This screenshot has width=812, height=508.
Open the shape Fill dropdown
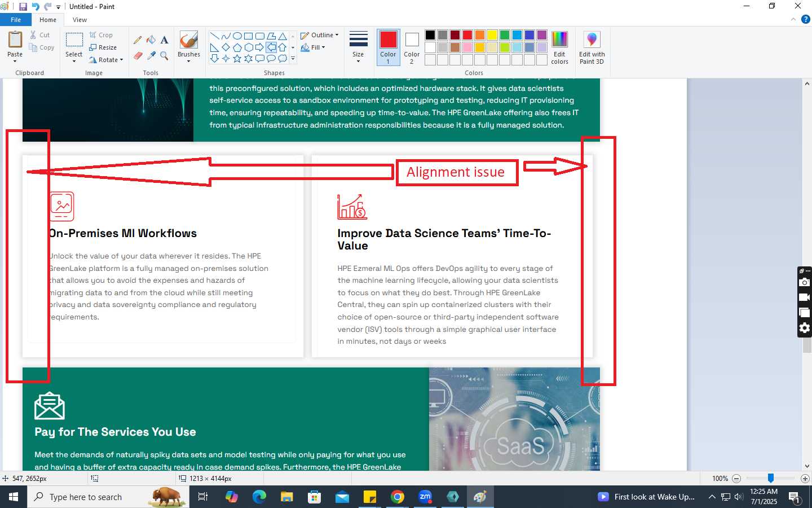pyautogui.click(x=313, y=47)
